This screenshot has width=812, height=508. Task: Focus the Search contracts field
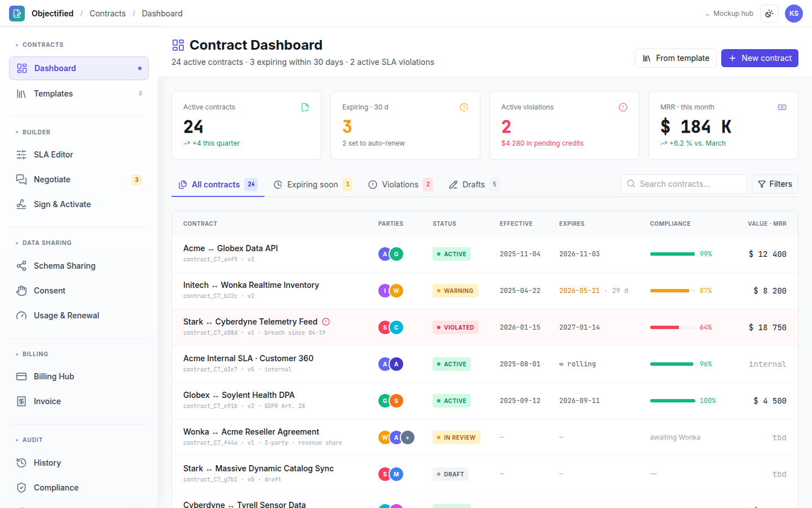(684, 184)
